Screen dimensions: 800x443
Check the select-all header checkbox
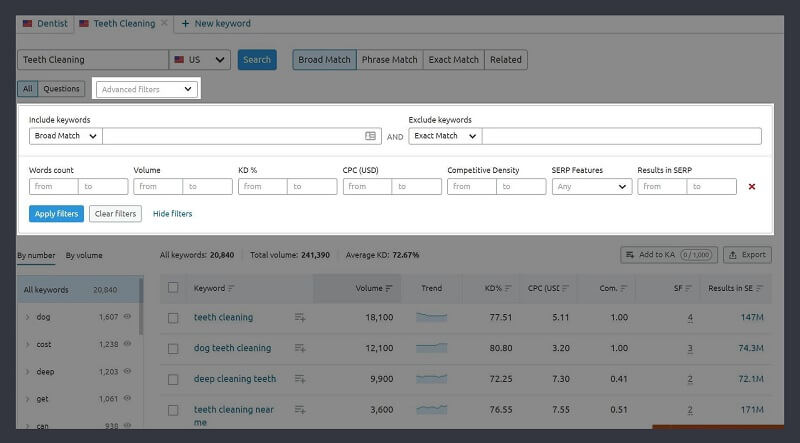(x=173, y=288)
